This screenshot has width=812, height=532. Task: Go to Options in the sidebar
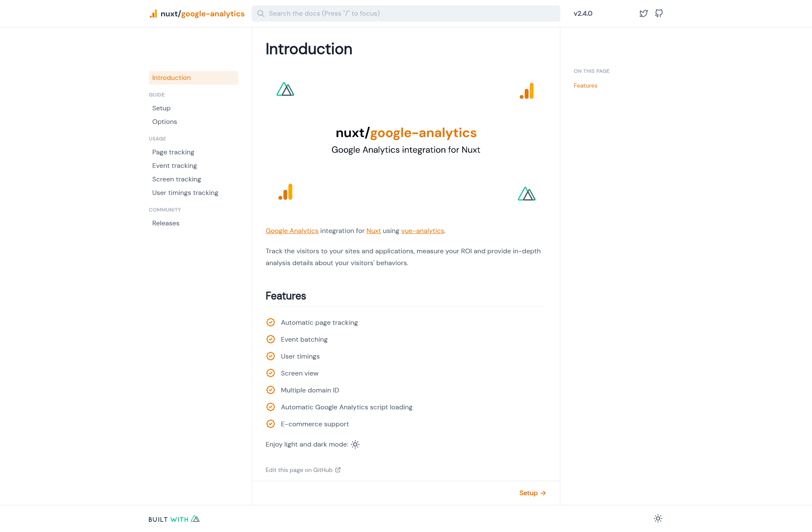click(165, 122)
